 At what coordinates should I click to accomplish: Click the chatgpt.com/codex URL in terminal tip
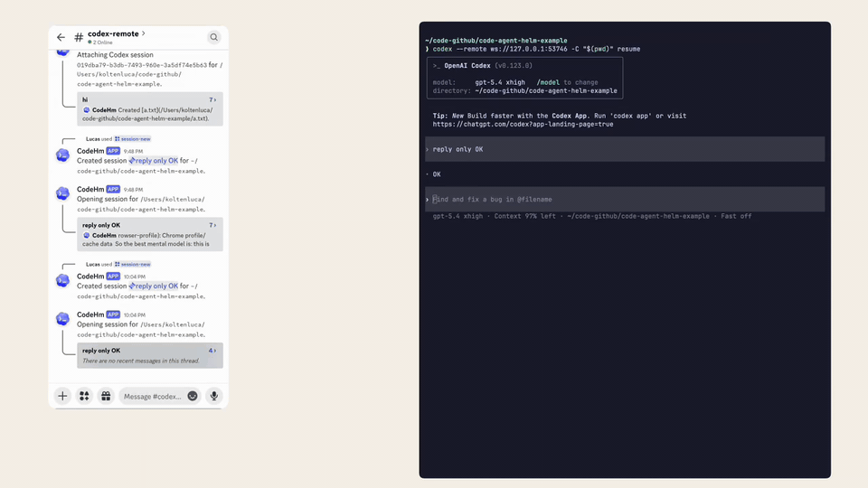click(x=523, y=125)
